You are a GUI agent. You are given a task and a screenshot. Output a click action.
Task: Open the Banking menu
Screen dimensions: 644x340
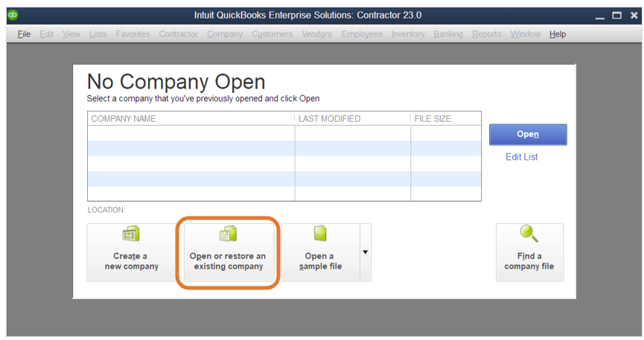[448, 34]
